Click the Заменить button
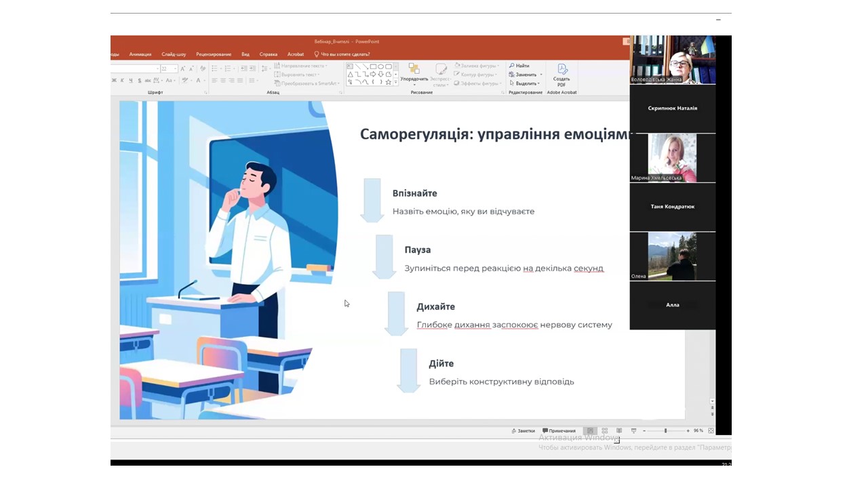The width and height of the screenshot is (868, 488). point(525,75)
